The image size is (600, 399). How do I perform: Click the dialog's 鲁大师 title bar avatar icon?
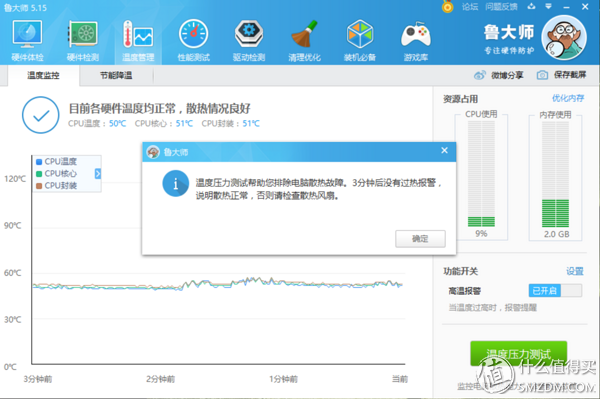coord(153,152)
